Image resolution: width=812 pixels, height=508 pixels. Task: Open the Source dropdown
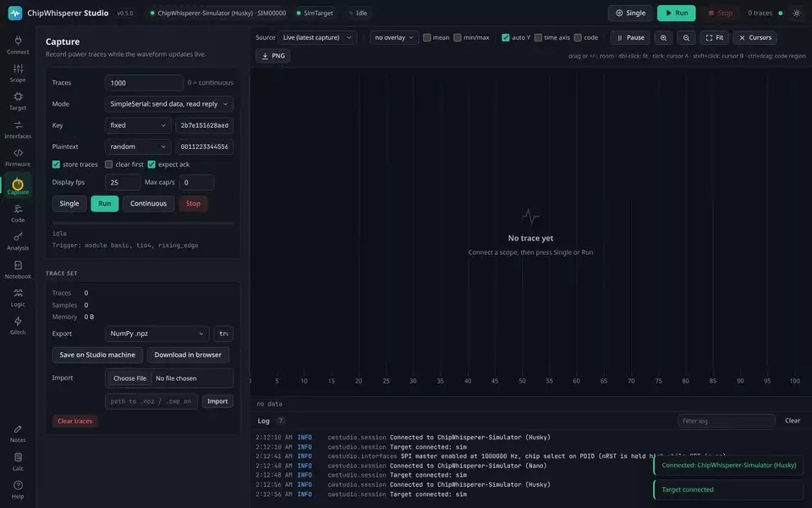pos(317,38)
